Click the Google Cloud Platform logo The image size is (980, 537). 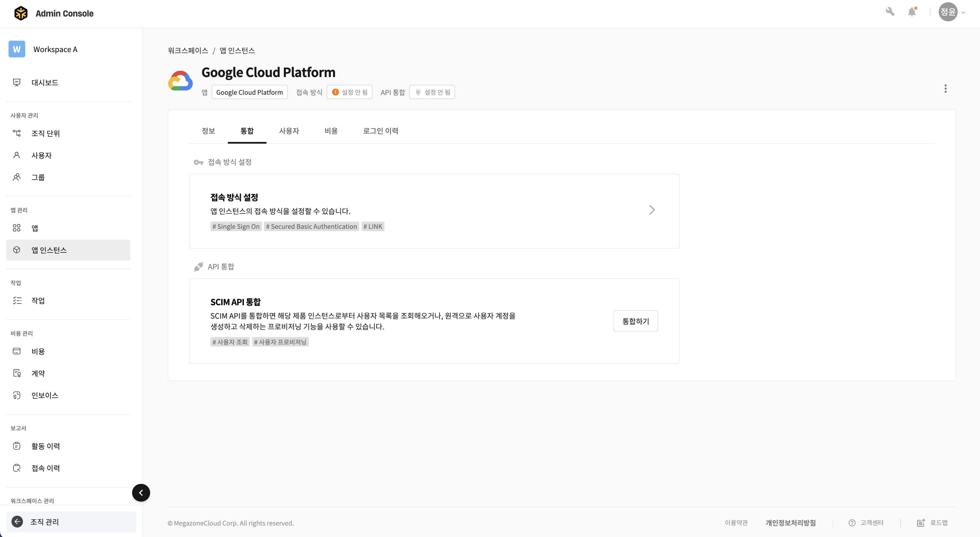(180, 81)
